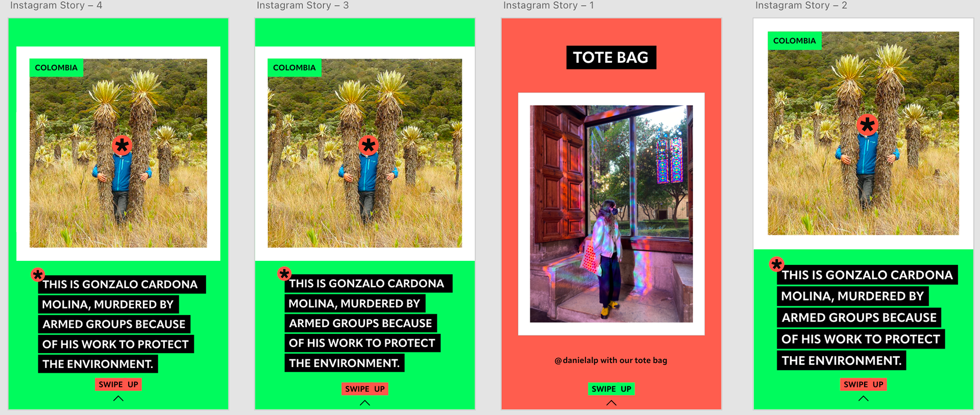Select the tote bag window photo
980x415 pixels.
point(611,214)
